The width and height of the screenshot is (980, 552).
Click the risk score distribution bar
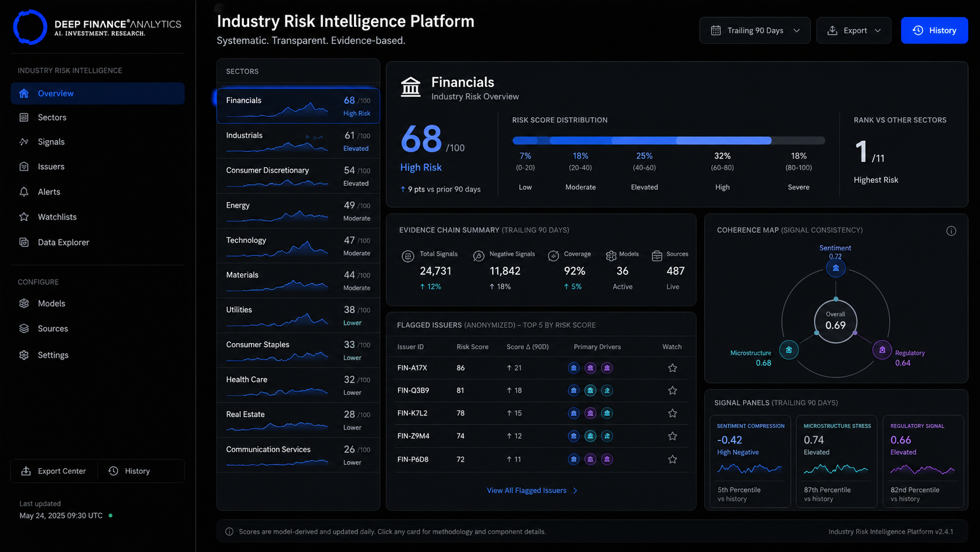669,141
